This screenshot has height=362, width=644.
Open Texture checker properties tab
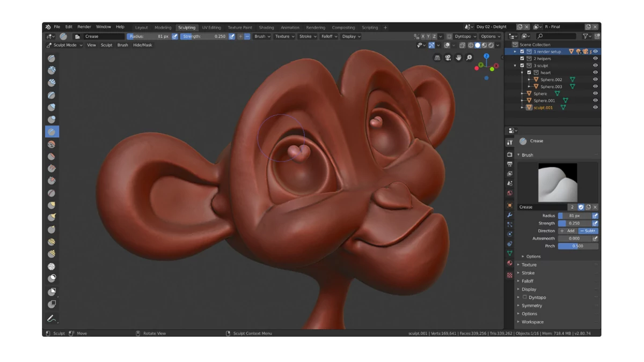point(509,275)
